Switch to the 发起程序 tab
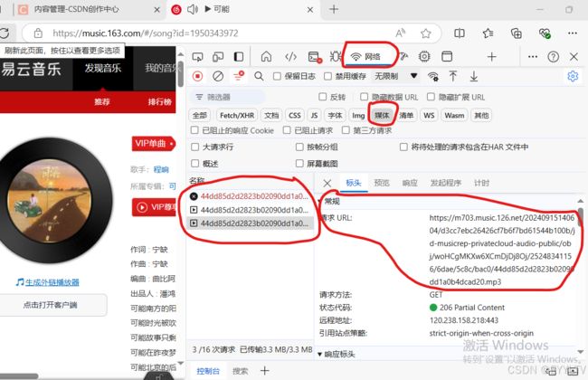Screen dimensions: 588x380 tap(445, 183)
